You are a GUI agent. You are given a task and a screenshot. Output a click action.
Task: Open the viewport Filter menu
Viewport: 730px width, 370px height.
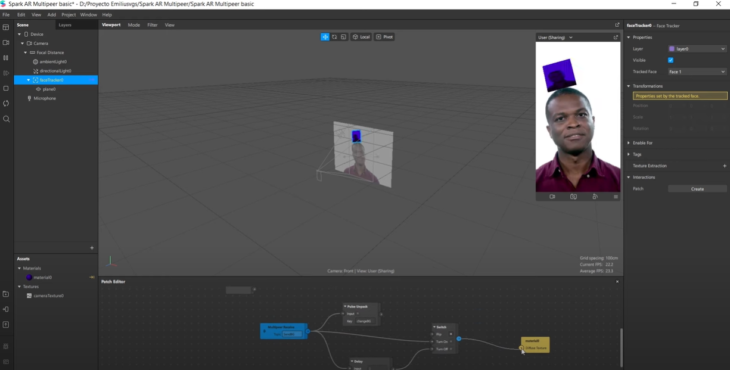[x=152, y=25]
